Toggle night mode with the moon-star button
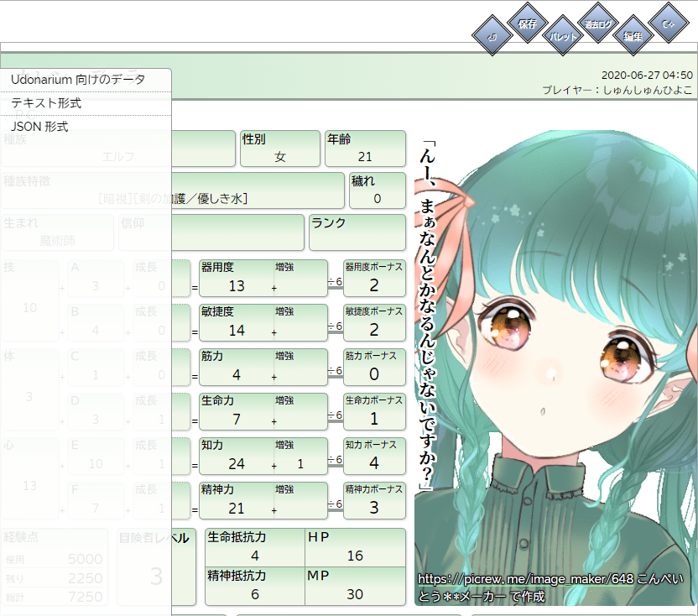 tap(668, 23)
